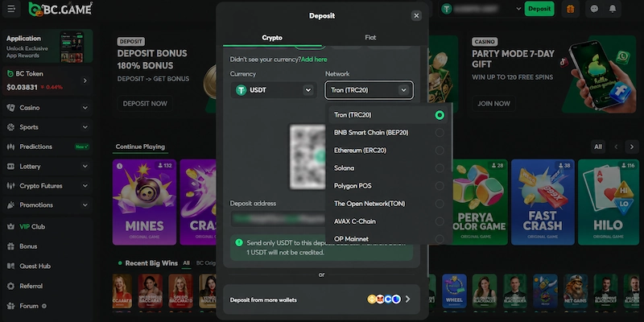The width and height of the screenshot is (644, 322).
Task: Open the header balance currency dropdown arrow
Action: (518, 9)
